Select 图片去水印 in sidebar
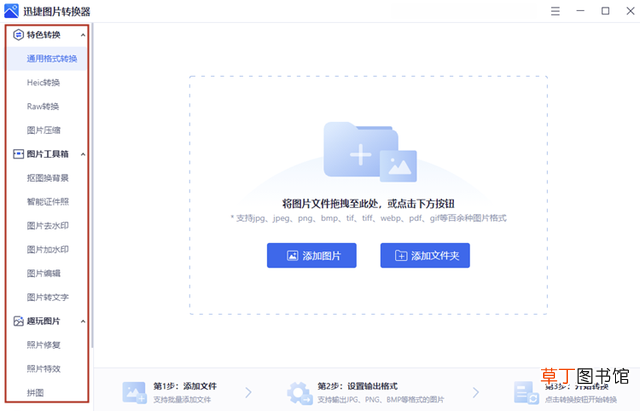 coord(47,226)
